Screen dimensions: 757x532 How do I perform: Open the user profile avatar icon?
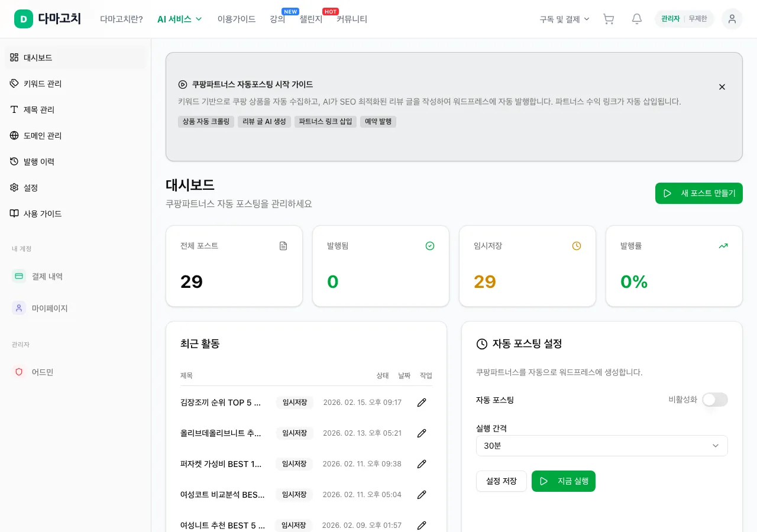tap(732, 19)
